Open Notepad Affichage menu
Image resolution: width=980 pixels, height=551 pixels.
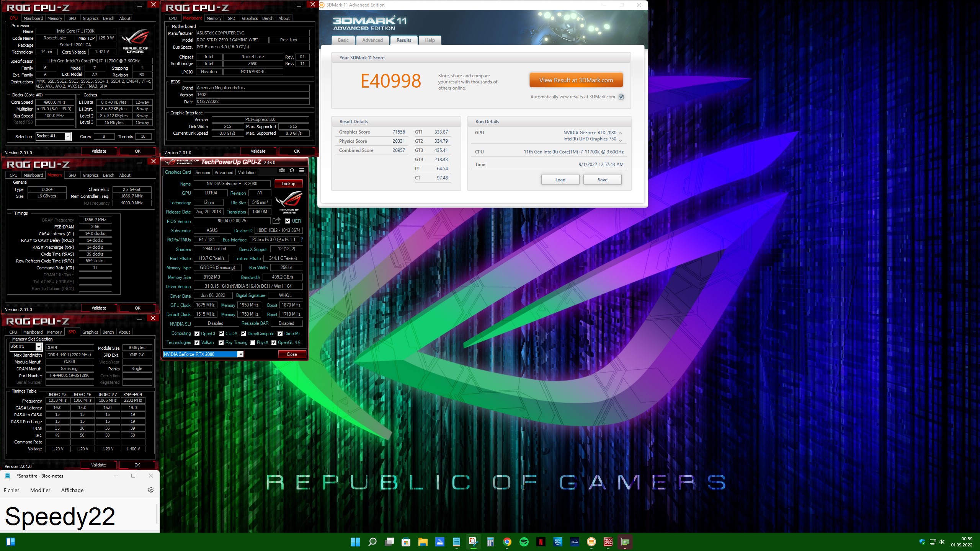click(72, 490)
